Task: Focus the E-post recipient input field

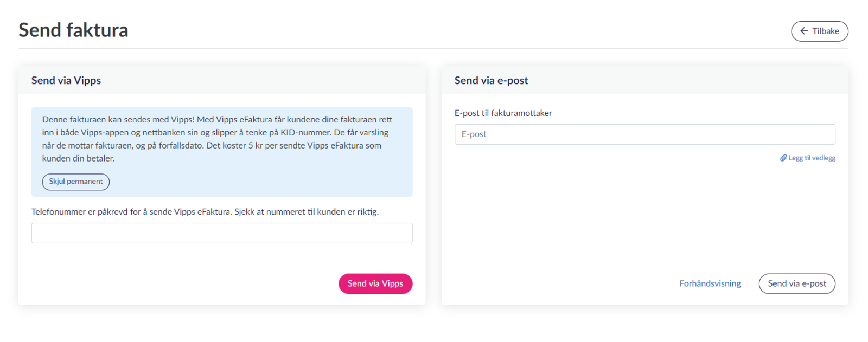Action: click(x=644, y=134)
